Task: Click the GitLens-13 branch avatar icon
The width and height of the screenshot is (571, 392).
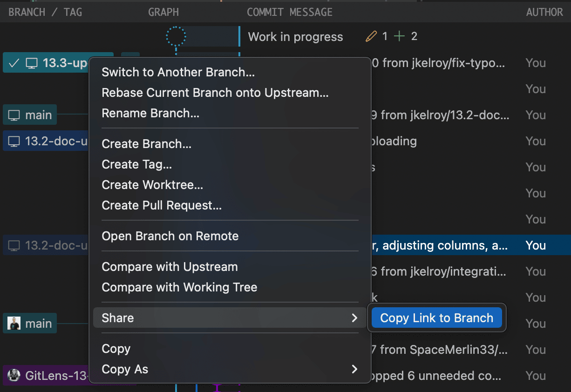Action: [x=14, y=375]
